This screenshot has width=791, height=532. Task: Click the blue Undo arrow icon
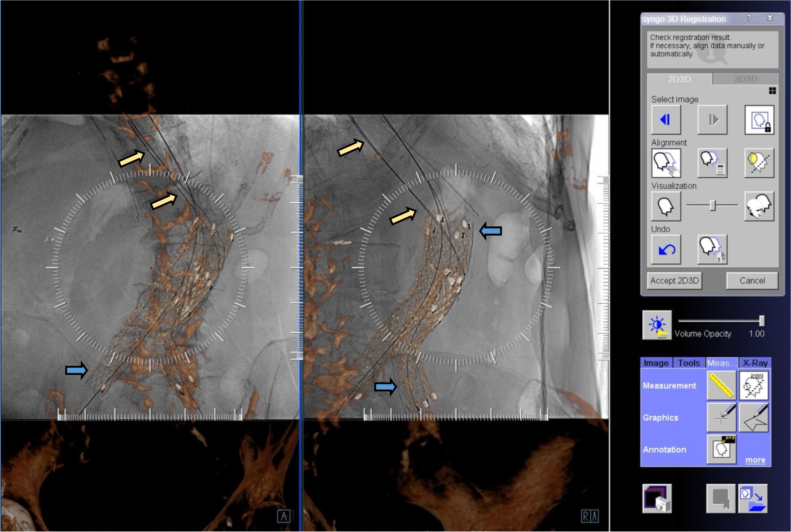665,250
